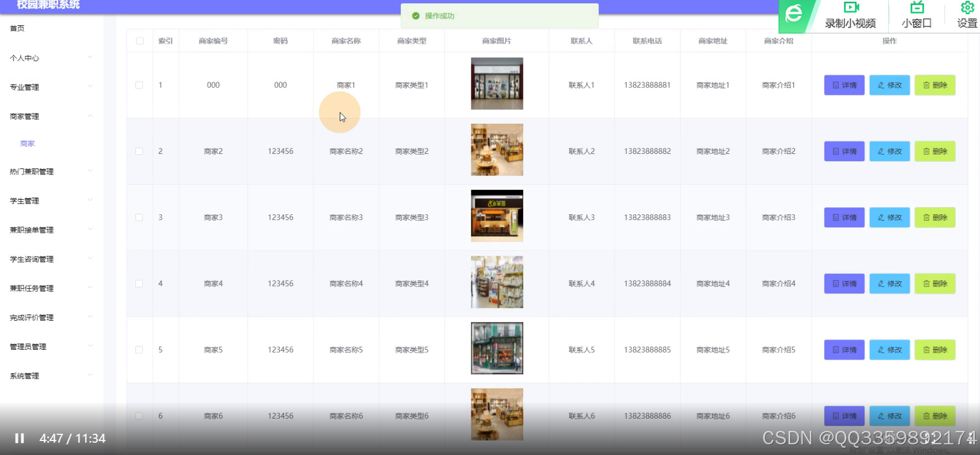Screen dimensions: 980x455
Task: Delete merchant 商家5
Action: point(935,350)
